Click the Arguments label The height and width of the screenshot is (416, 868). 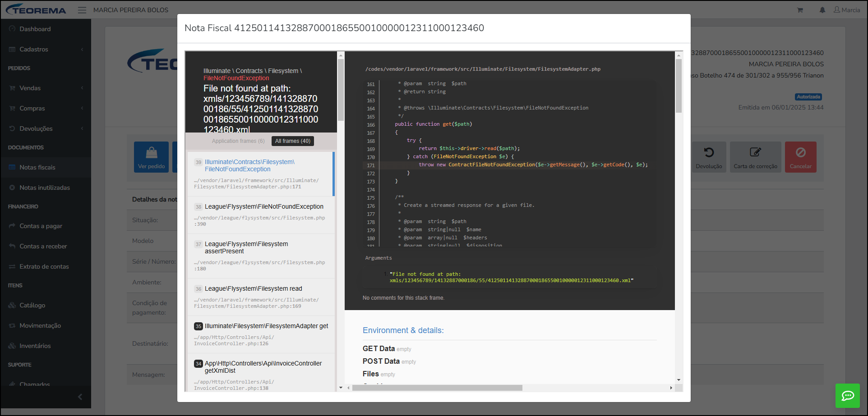pyautogui.click(x=379, y=258)
